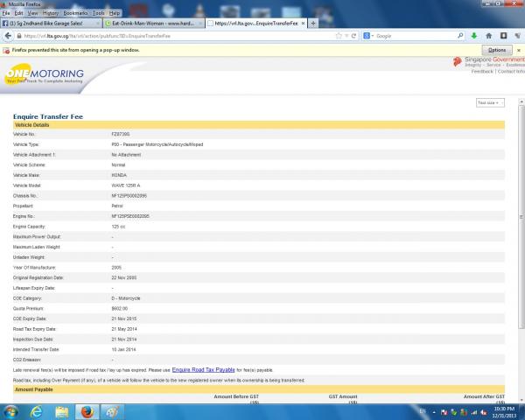Show hidden system tray icons

click(434, 412)
